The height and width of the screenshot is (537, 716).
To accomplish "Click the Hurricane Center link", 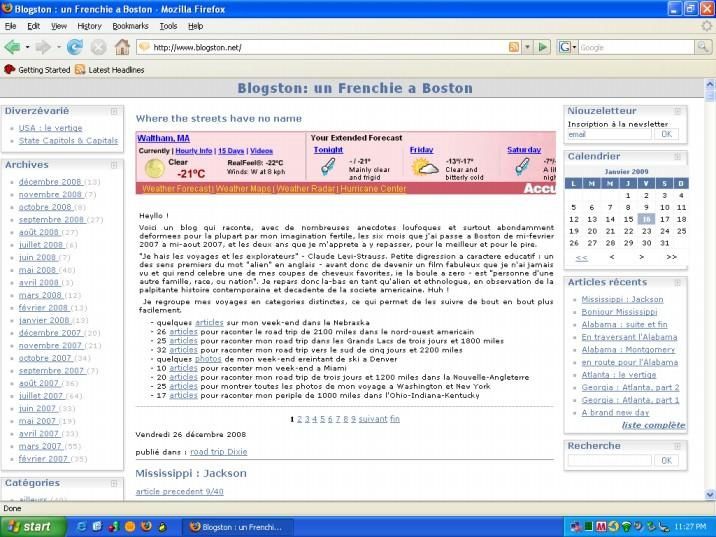I will 373,189.
